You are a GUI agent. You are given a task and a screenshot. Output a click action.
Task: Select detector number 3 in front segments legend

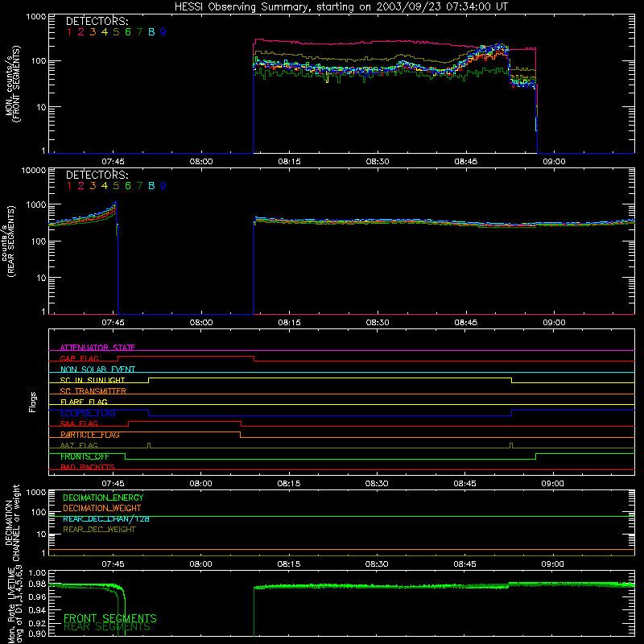[x=93, y=32]
